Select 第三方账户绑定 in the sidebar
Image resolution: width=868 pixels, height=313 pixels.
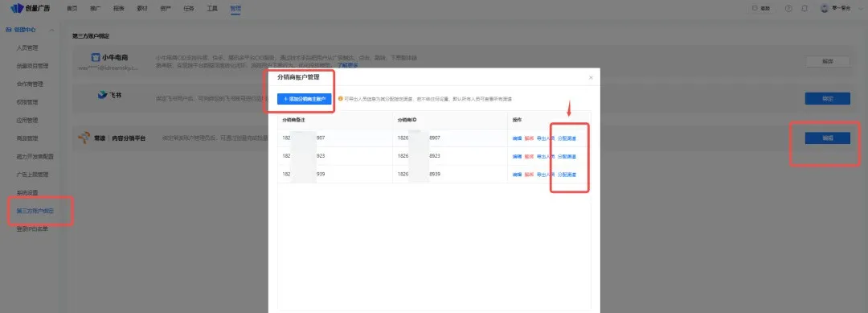tap(35, 211)
